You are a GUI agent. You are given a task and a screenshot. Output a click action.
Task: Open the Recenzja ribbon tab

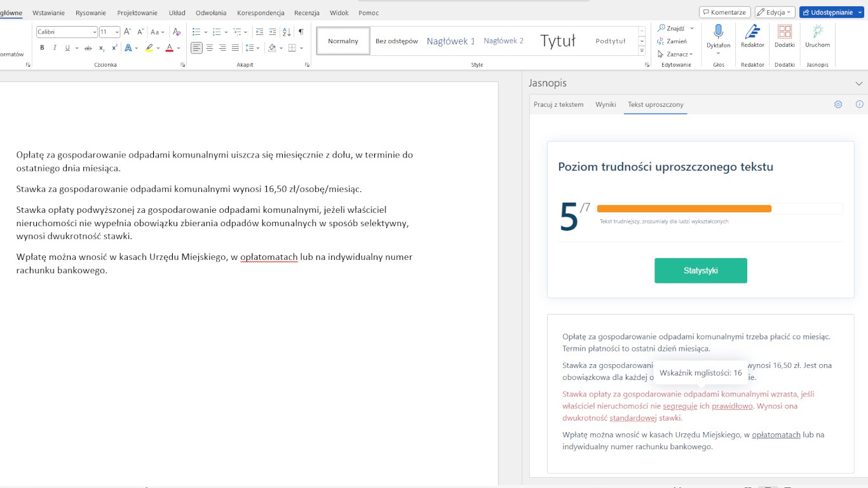(x=307, y=13)
